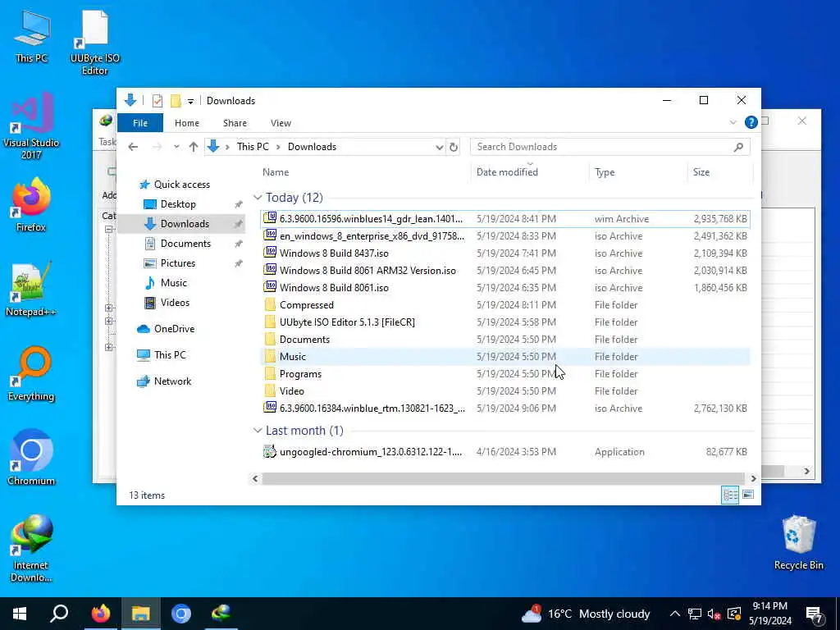This screenshot has width=840, height=630.
Task: Select Windows 8 Build 8061 ARM32 Version.iso
Action: coord(504,271)
